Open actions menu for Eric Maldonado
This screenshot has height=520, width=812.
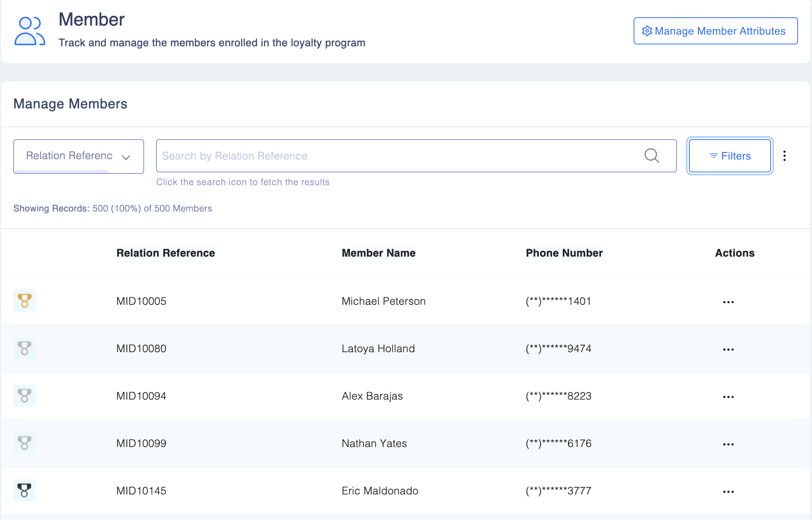728,492
